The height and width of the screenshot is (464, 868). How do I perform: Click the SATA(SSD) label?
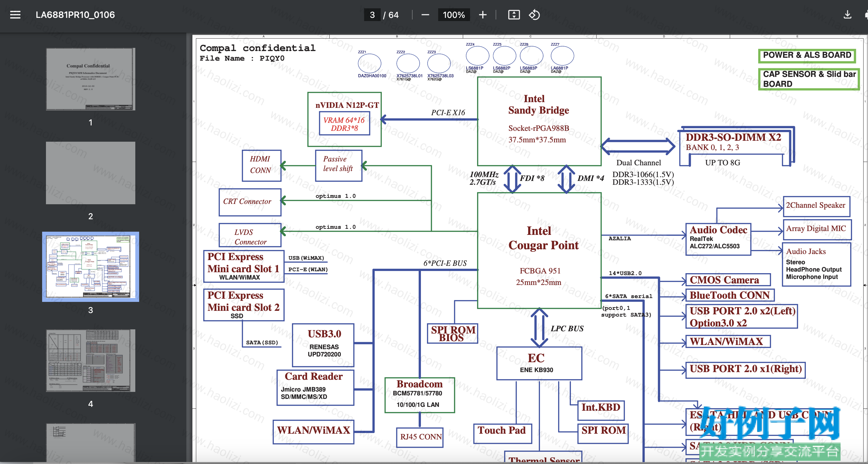pos(262,342)
